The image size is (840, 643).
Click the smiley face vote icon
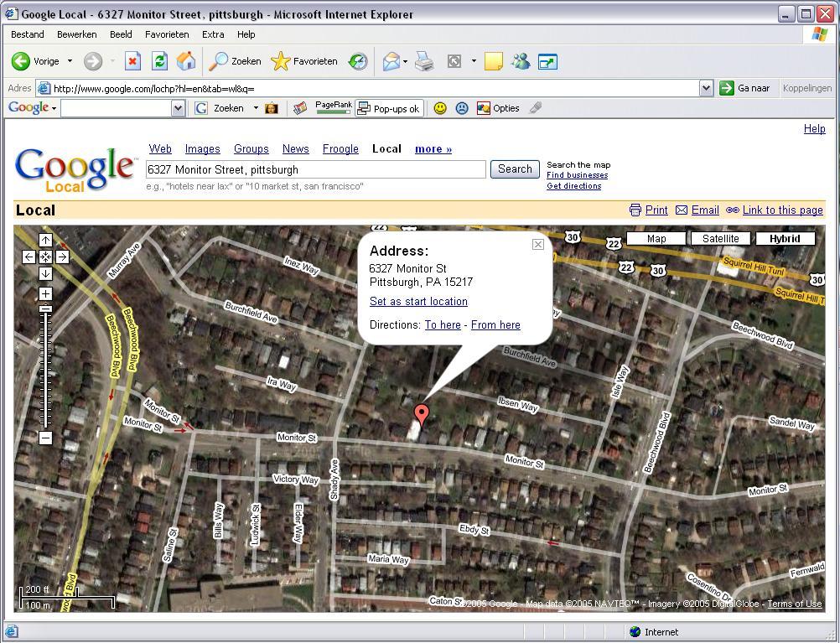point(440,108)
